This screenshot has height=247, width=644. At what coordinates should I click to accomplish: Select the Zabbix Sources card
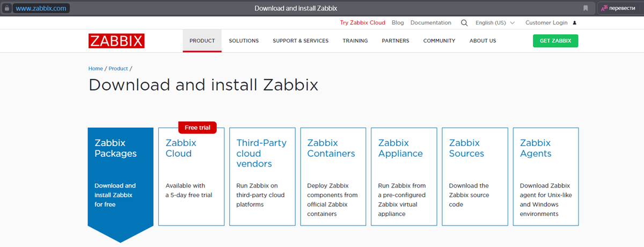pyautogui.click(x=475, y=177)
